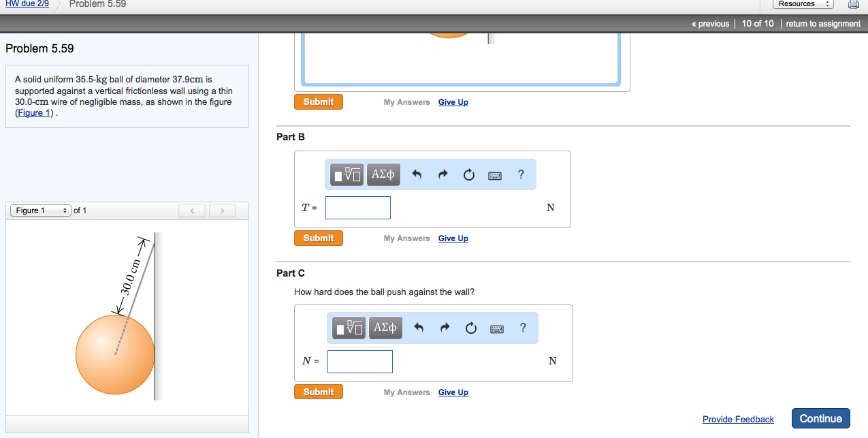Image resolution: width=868 pixels, height=438 pixels.
Task: Open the keyboard shortcuts icon in Part B
Action: pyautogui.click(x=494, y=175)
